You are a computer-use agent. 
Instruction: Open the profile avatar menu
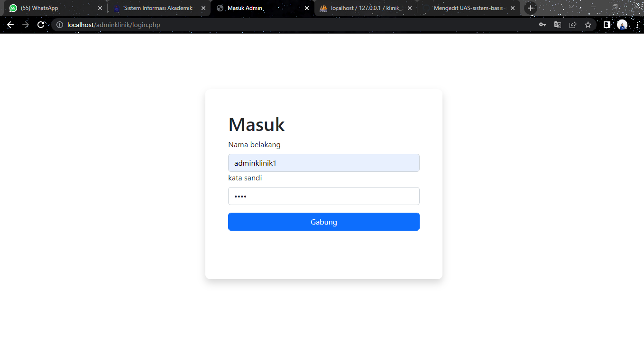pos(622,24)
